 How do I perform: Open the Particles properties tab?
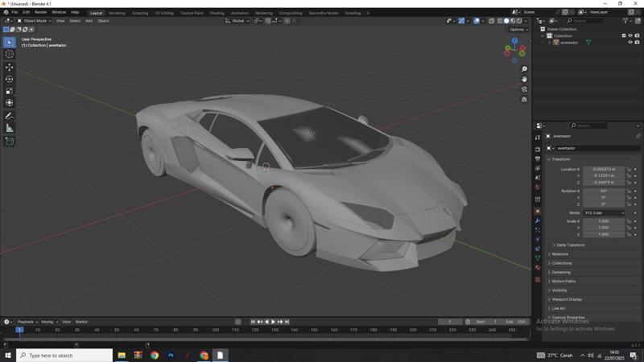click(x=538, y=230)
